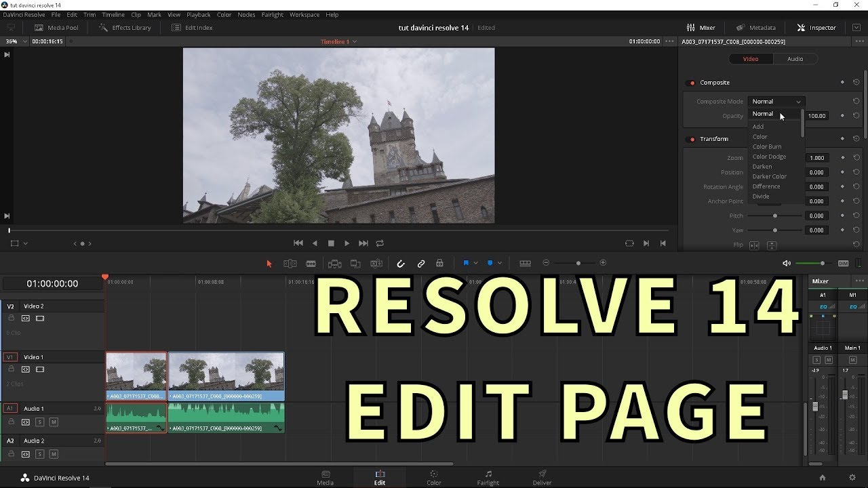Open the Media Pool panel
Screen dimensions: 868x488
(x=56, y=28)
